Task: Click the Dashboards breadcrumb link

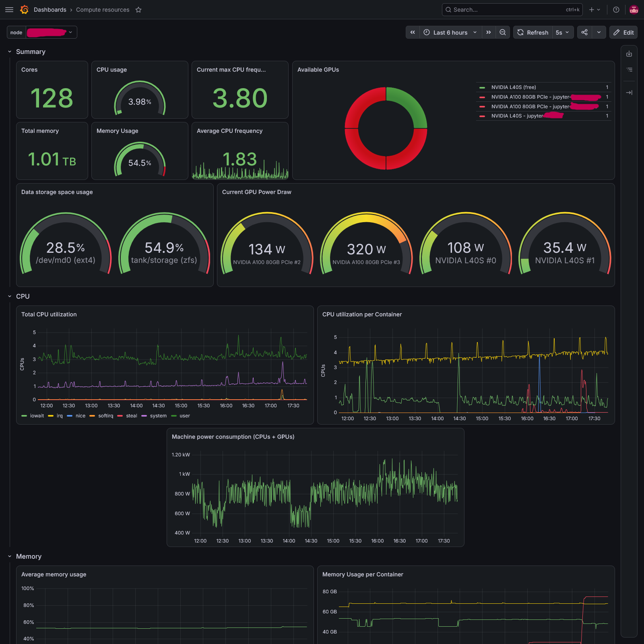Action: (50, 10)
